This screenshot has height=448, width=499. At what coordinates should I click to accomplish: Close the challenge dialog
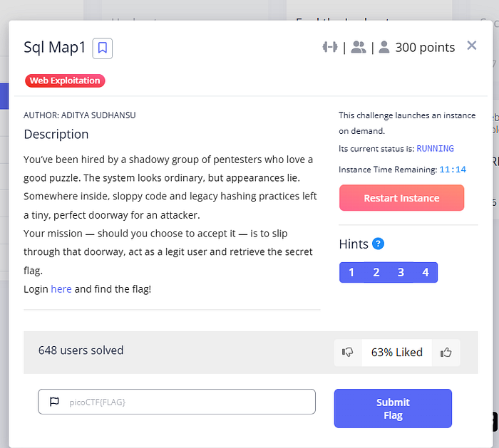[471, 46]
